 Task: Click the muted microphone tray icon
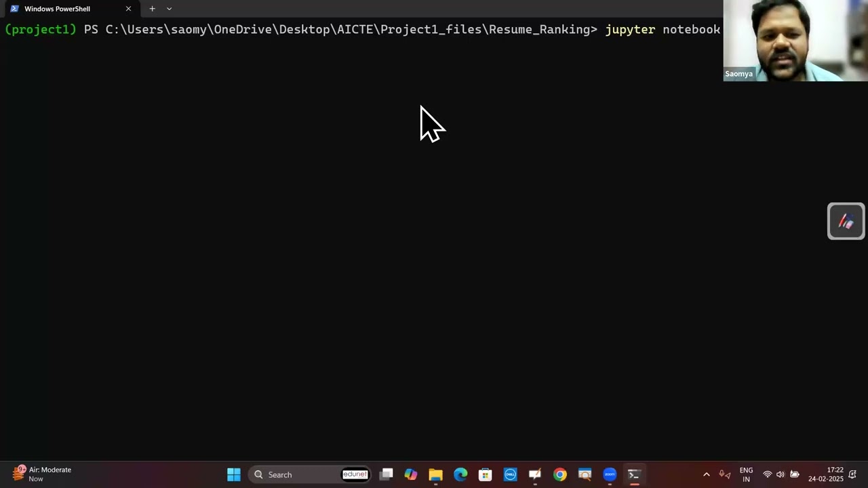pyautogui.click(x=724, y=474)
